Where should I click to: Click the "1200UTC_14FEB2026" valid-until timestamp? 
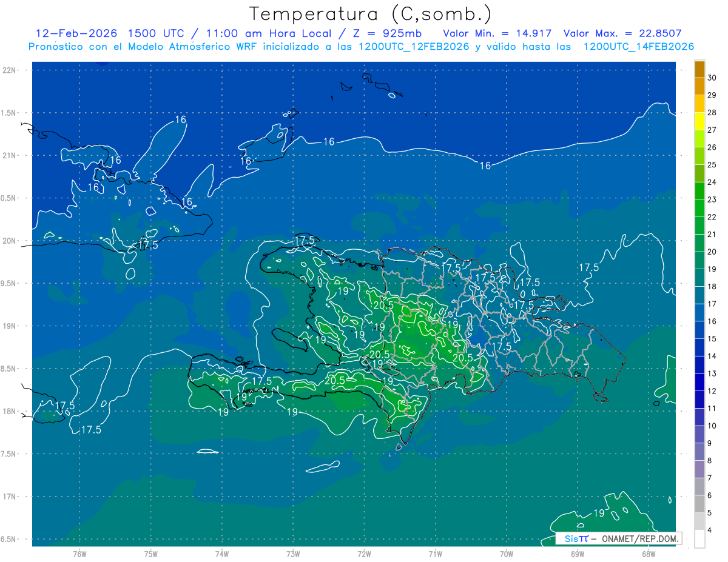(x=639, y=47)
